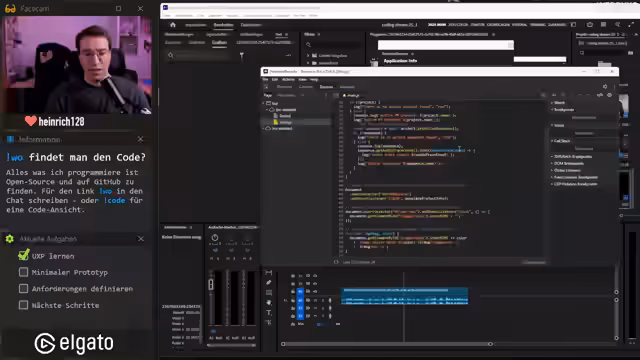The image size is (640, 360).
Task: Click the !code link in info text
Action: tap(114, 200)
